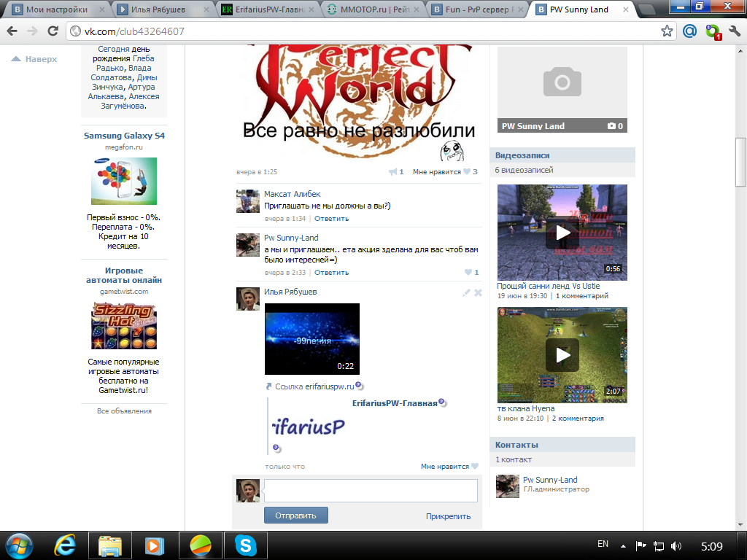Open the 2 комментария link
This screenshot has width=747, height=560.
(x=578, y=419)
